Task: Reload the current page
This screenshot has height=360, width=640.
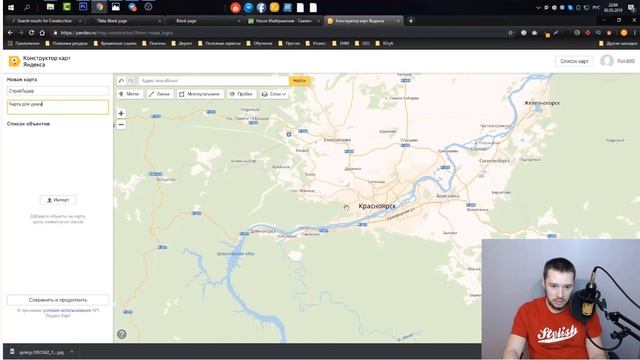Action: [x=31, y=33]
